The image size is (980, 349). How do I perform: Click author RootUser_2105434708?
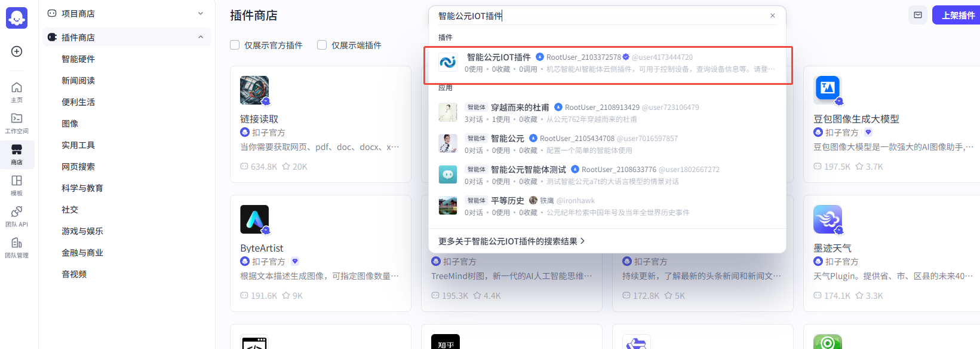point(577,139)
